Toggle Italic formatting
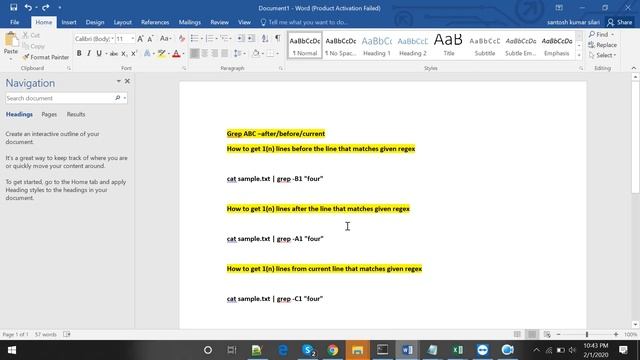640x360 pixels. pos(89,53)
